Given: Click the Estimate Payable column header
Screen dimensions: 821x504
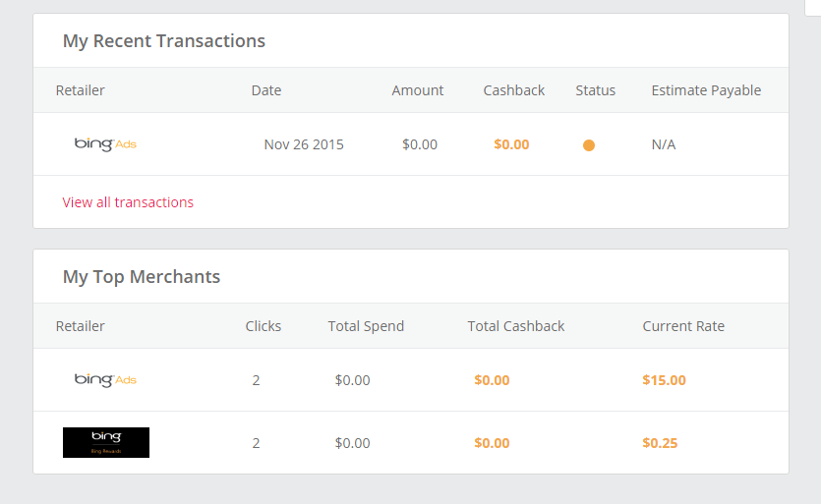Looking at the screenshot, I should [706, 90].
